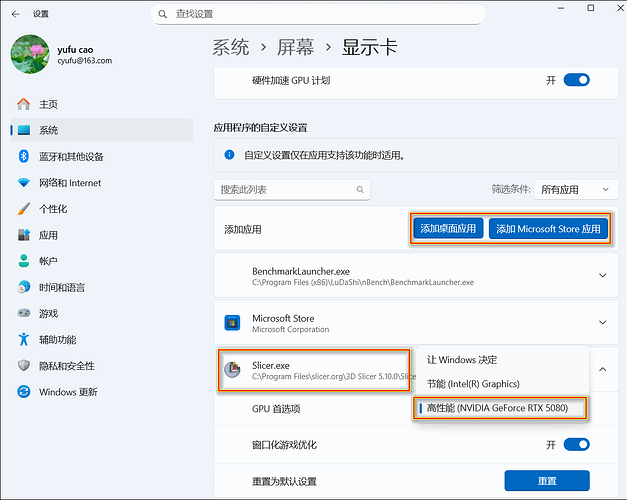The width and height of the screenshot is (627, 500).
Task: Click the 搜索此列表 input field
Action: click(x=292, y=190)
